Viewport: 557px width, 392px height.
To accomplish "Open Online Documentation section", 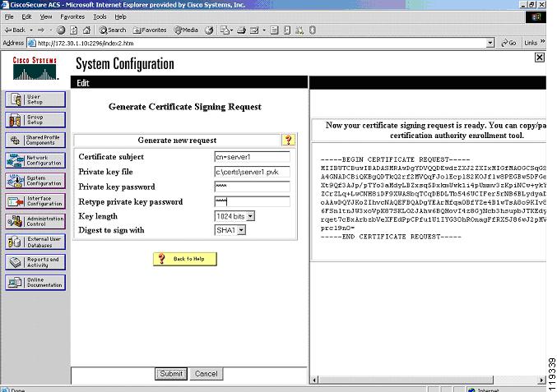I will (x=35, y=283).
